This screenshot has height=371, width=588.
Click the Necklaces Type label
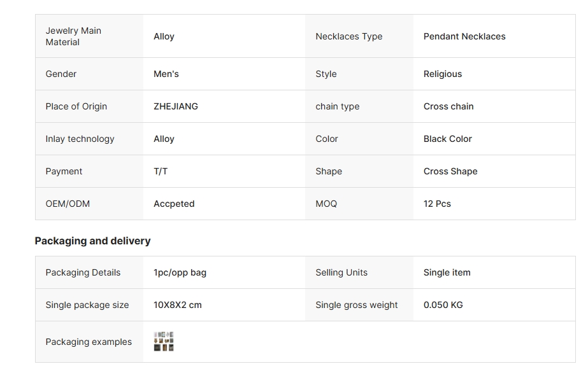click(348, 36)
